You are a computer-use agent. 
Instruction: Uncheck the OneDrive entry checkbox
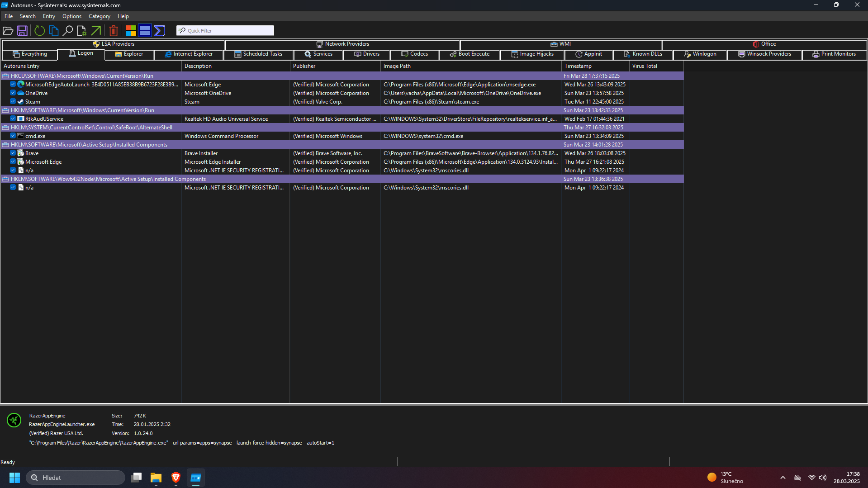[x=13, y=93]
